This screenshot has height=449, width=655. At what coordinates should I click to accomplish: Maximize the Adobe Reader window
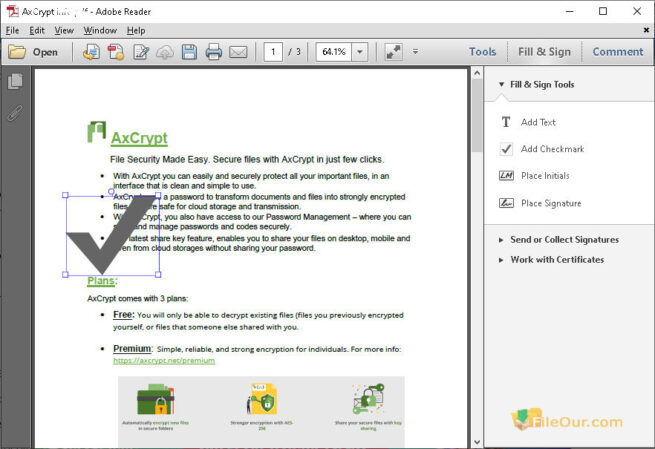603,11
